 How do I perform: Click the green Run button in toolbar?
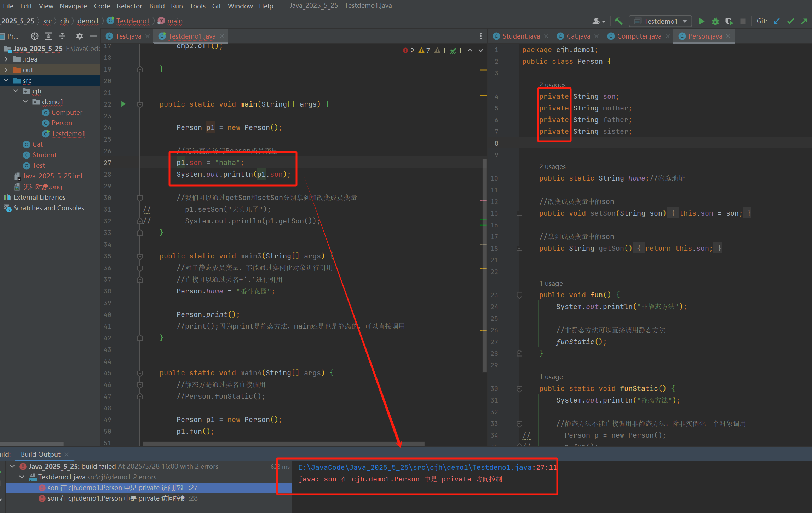point(702,21)
